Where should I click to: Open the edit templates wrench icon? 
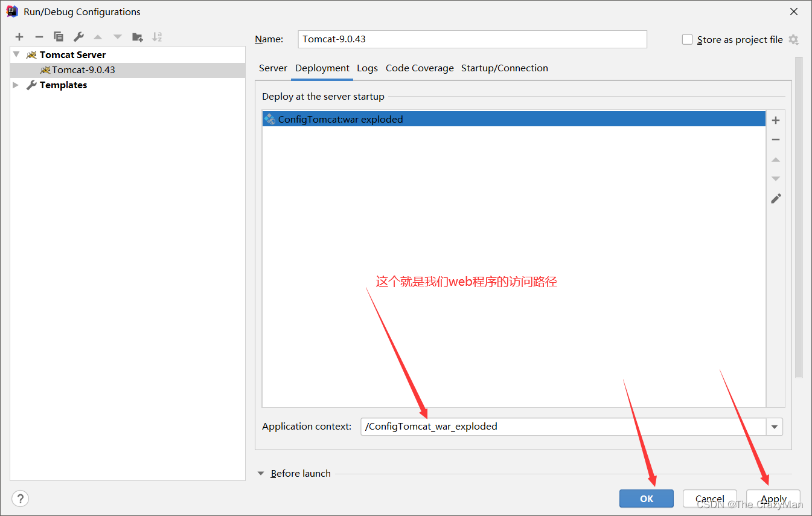pyautogui.click(x=78, y=37)
